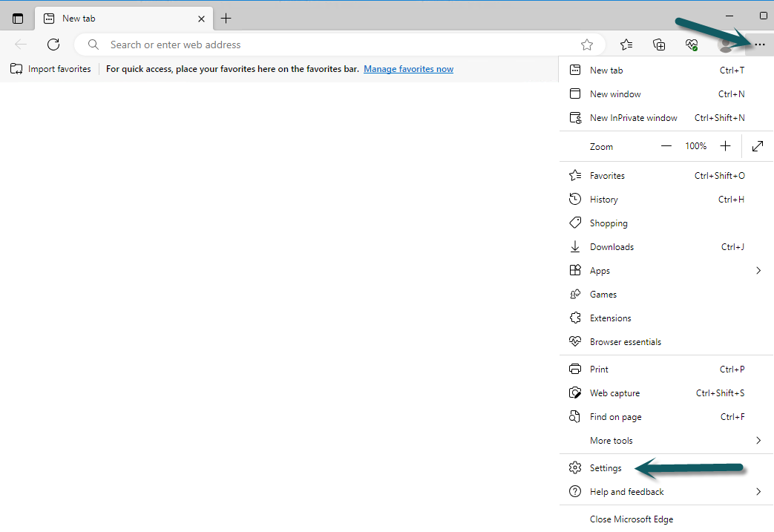The height and width of the screenshot is (532, 774).
Task: Decrease zoom with the minus button
Action: point(666,146)
